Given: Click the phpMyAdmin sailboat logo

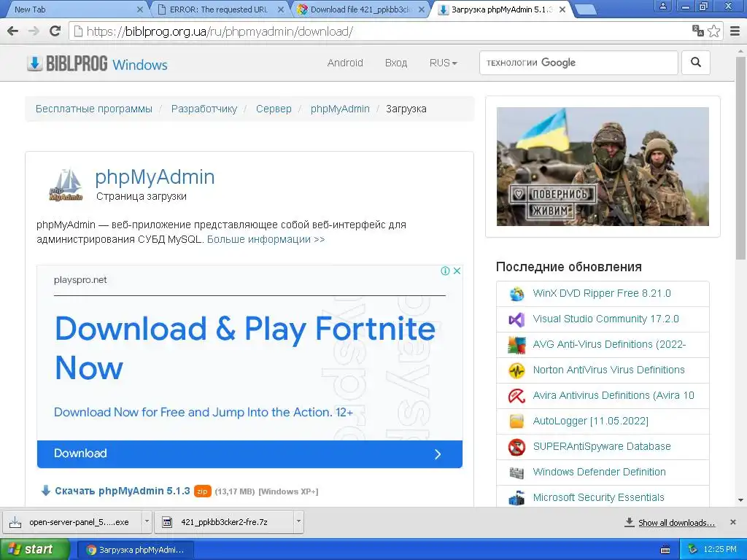Looking at the screenshot, I should 66,184.
